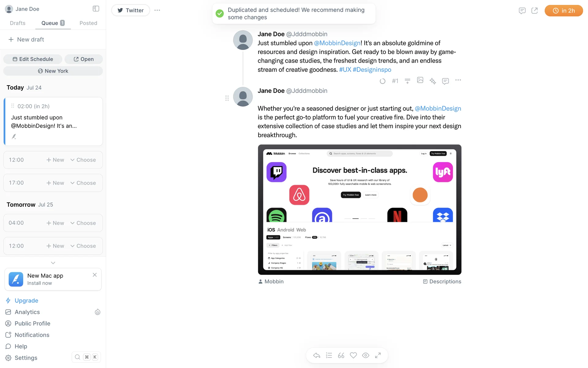Open comments icon in top right
This screenshot has height=368, width=588.
(x=522, y=11)
